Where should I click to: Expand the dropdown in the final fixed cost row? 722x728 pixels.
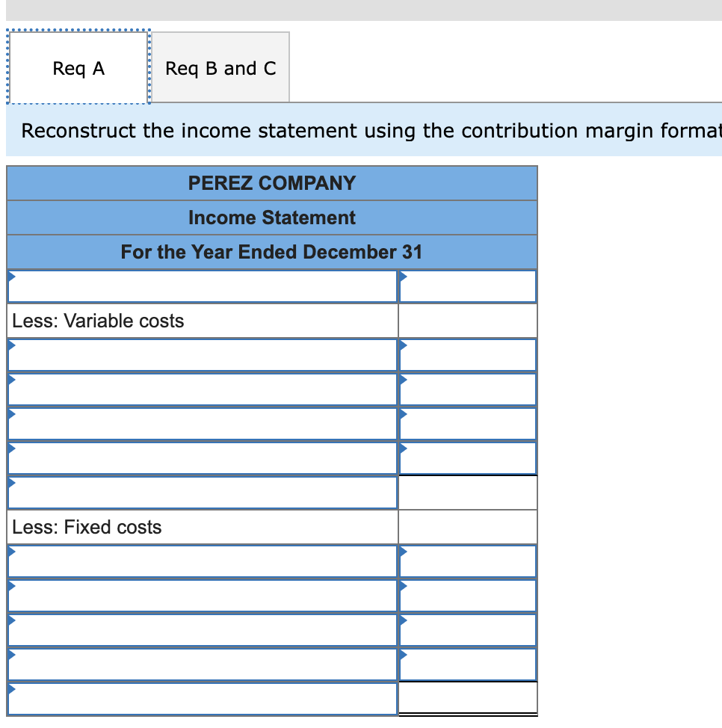point(202,664)
